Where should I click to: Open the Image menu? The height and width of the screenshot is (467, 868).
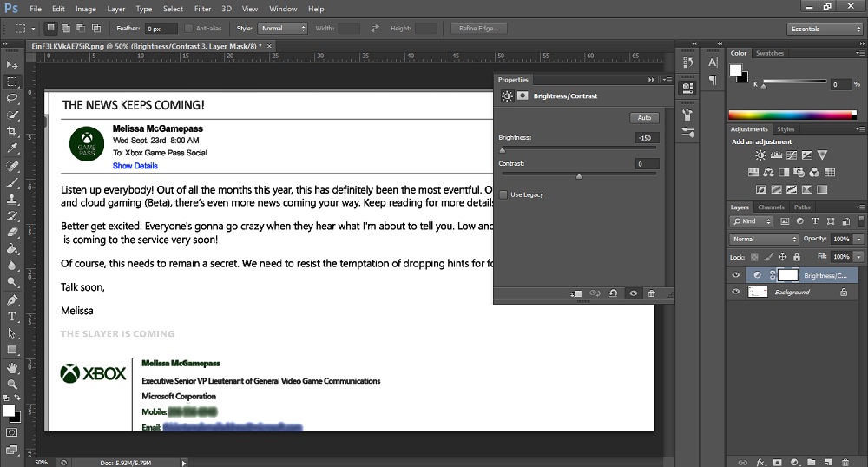click(x=86, y=9)
